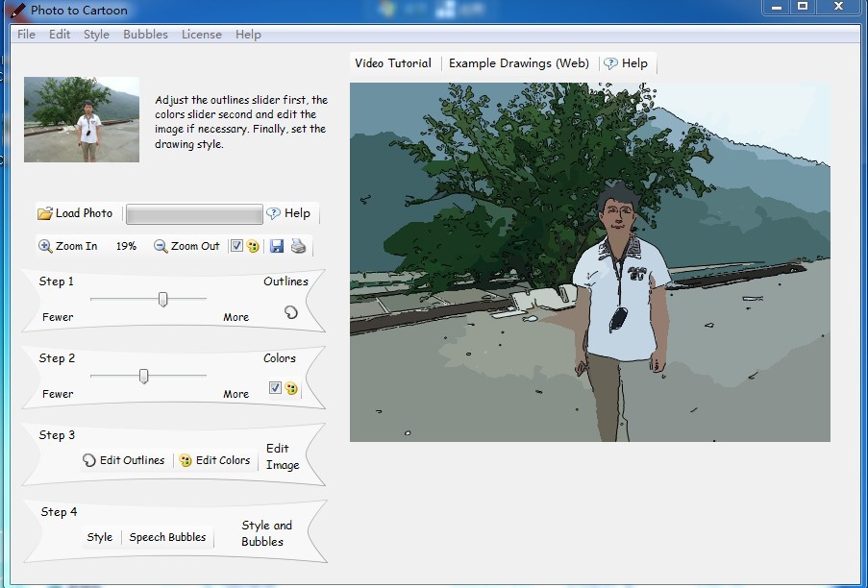868x588 pixels.
Task: Open the Help menu in the menu bar
Action: coord(248,35)
